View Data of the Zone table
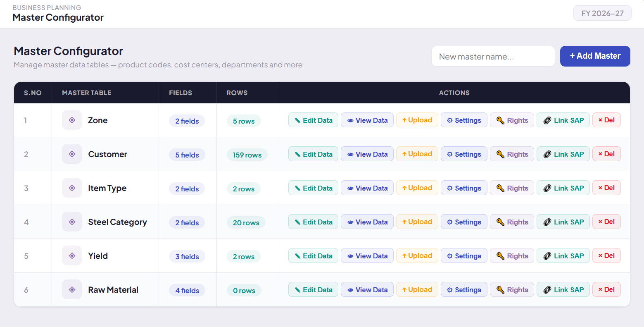Screen dimensions: 644x327 (367, 120)
